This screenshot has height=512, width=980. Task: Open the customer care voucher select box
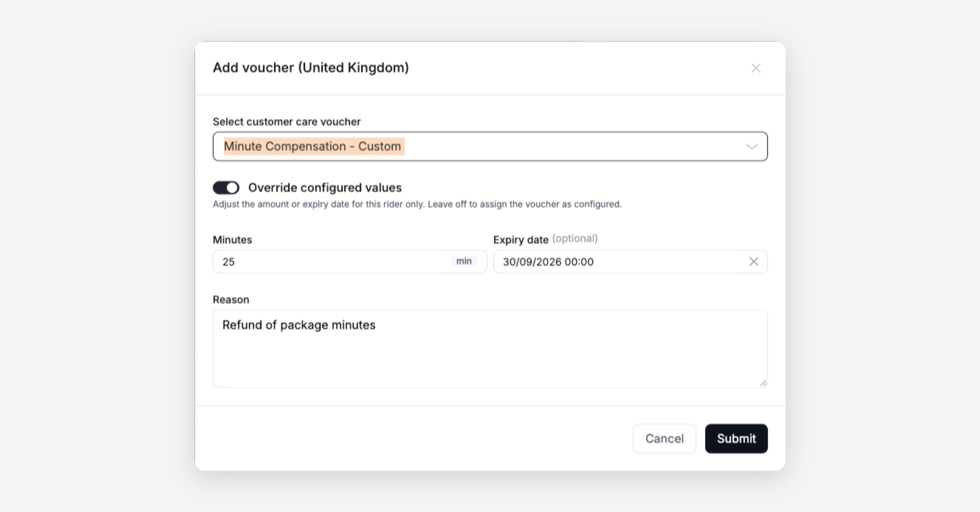click(x=490, y=146)
